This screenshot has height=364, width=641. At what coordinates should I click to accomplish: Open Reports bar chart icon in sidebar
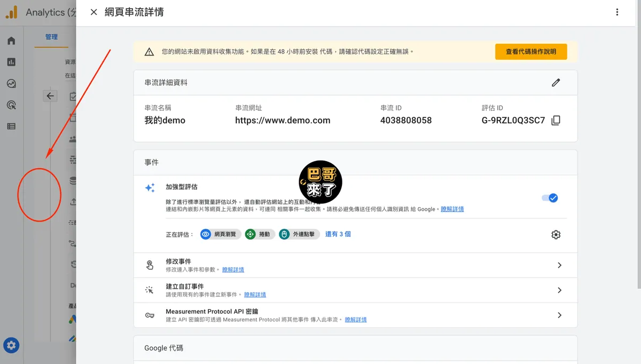pos(11,62)
